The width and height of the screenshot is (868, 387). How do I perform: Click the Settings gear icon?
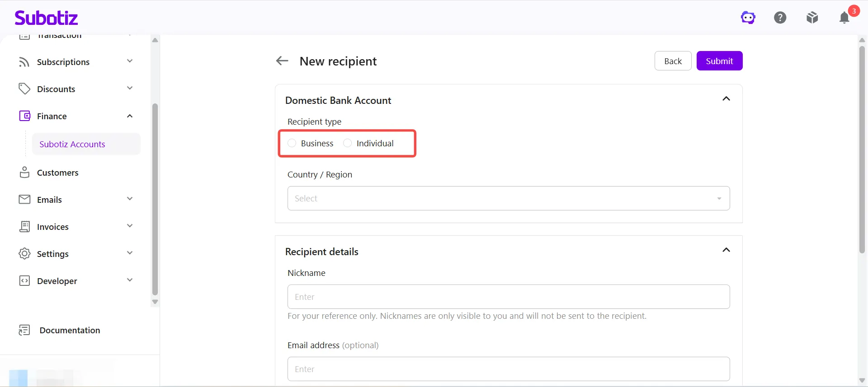point(24,254)
